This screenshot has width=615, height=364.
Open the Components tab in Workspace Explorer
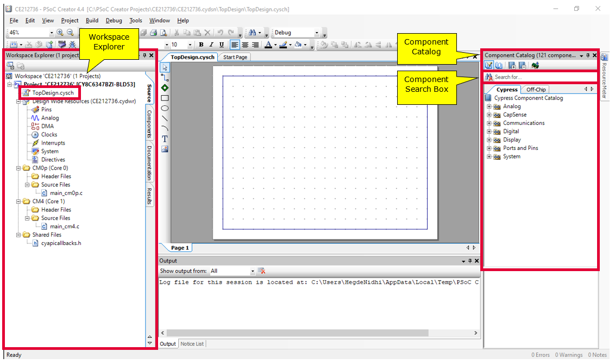point(149,123)
